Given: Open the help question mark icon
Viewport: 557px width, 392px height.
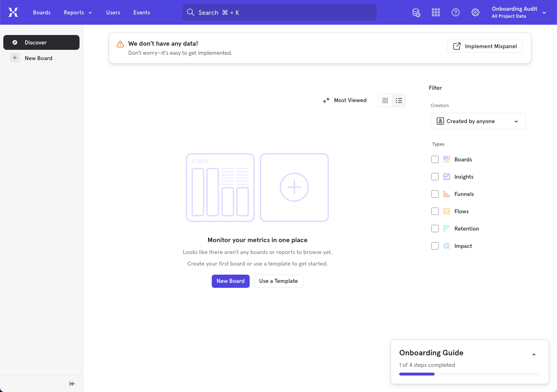Looking at the screenshot, I should coord(456,12).
